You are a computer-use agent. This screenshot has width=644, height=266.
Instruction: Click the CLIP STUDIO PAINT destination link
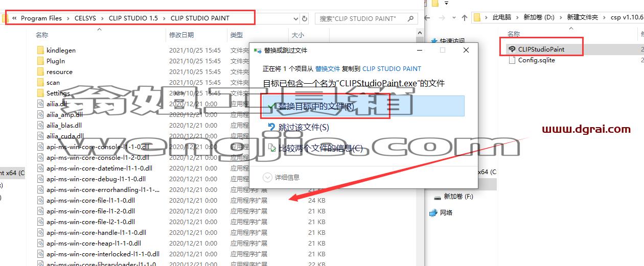[392, 68]
